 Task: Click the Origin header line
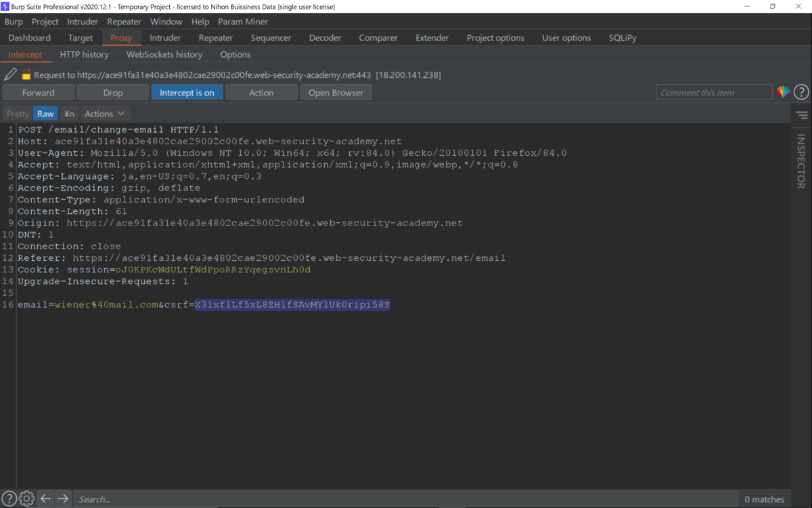coord(240,223)
